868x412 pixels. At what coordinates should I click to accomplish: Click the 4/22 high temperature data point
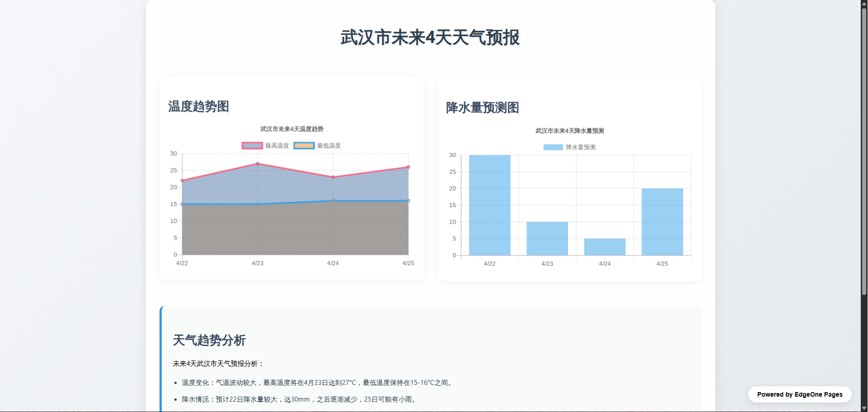(x=182, y=181)
